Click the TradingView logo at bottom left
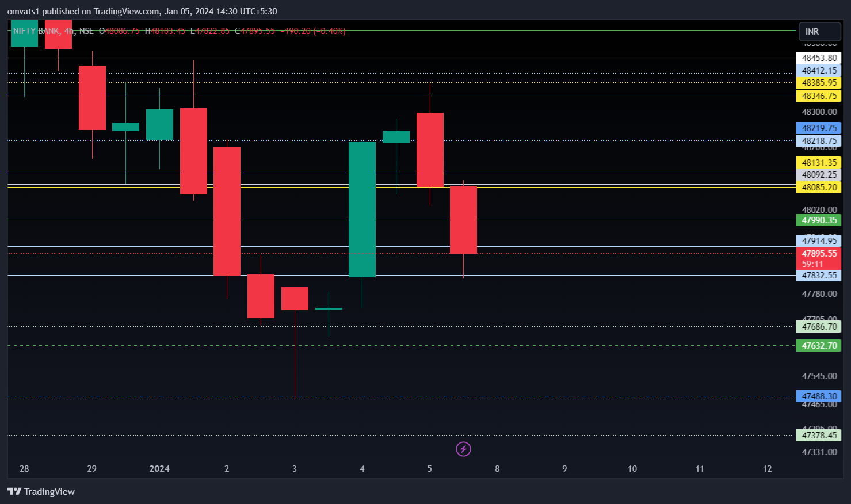 41,491
